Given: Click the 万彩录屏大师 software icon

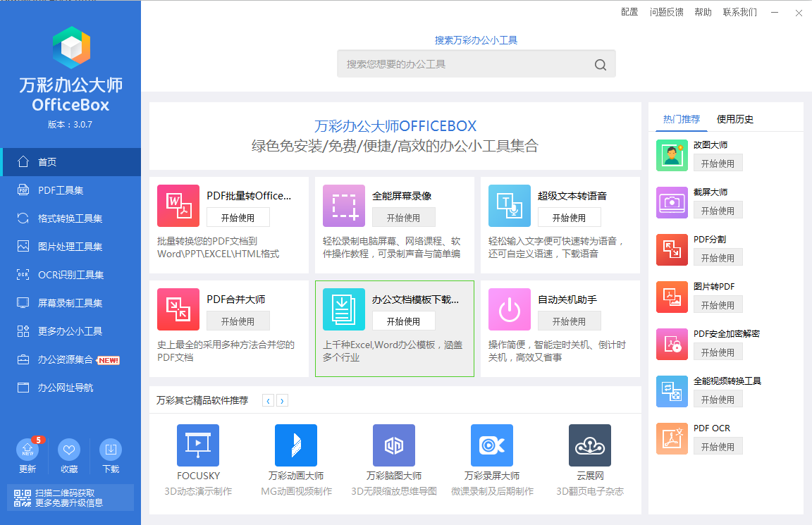Looking at the screenshot, I should click(491, 445).
